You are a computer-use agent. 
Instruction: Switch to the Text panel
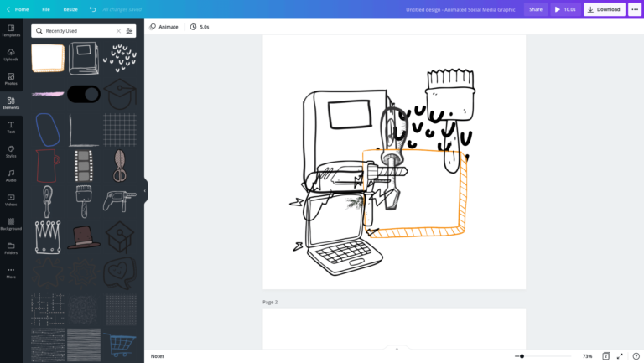coord(11,127)
